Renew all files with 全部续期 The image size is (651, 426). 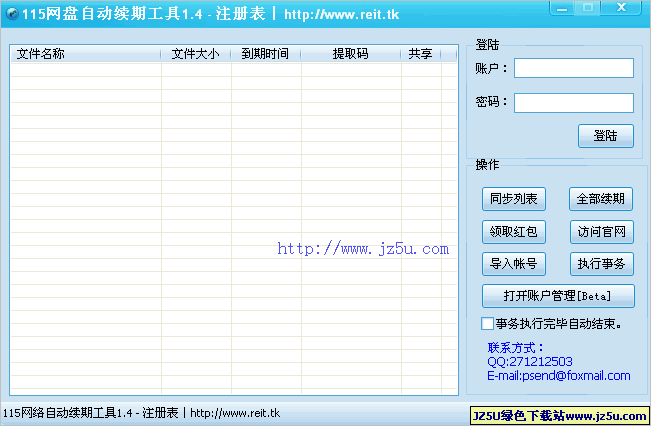(x=601, y=199)
